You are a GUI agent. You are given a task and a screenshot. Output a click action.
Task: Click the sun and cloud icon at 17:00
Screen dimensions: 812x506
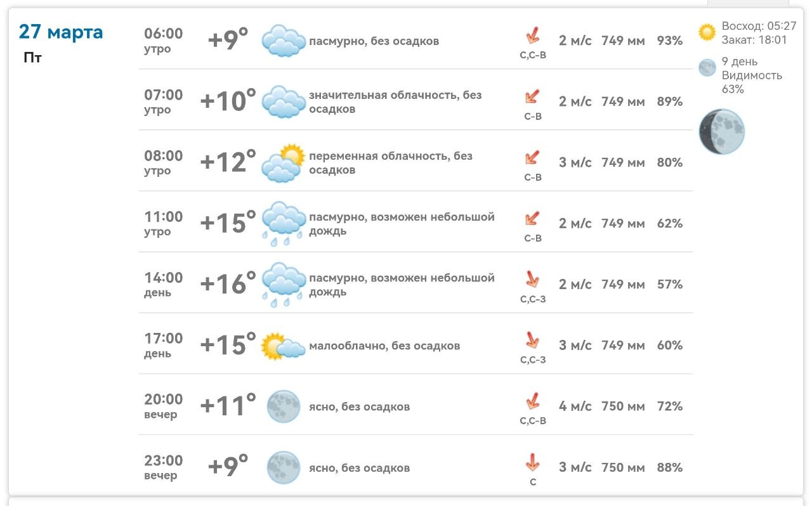pyautogui.click(x=283, y=346)
